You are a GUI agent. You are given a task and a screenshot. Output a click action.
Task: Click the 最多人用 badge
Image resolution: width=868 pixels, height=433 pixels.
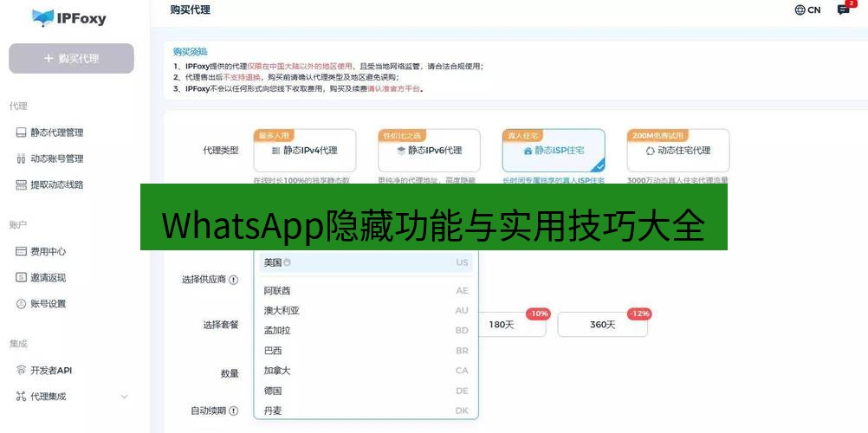coord(274,135)
